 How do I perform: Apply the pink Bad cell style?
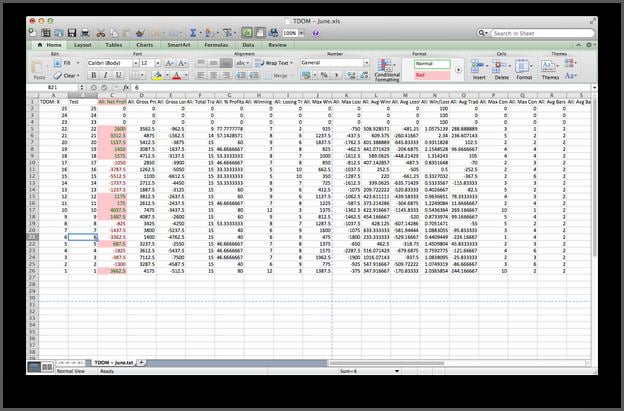(432, 75)
